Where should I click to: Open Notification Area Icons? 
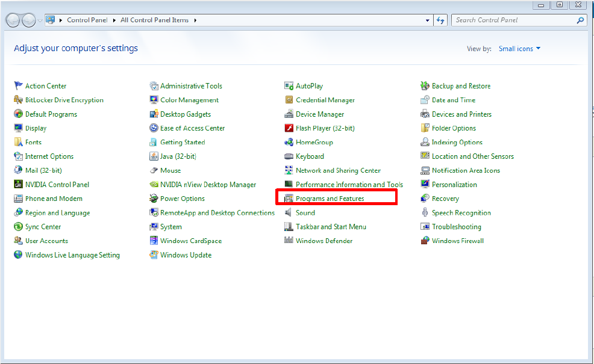(466, 171)
